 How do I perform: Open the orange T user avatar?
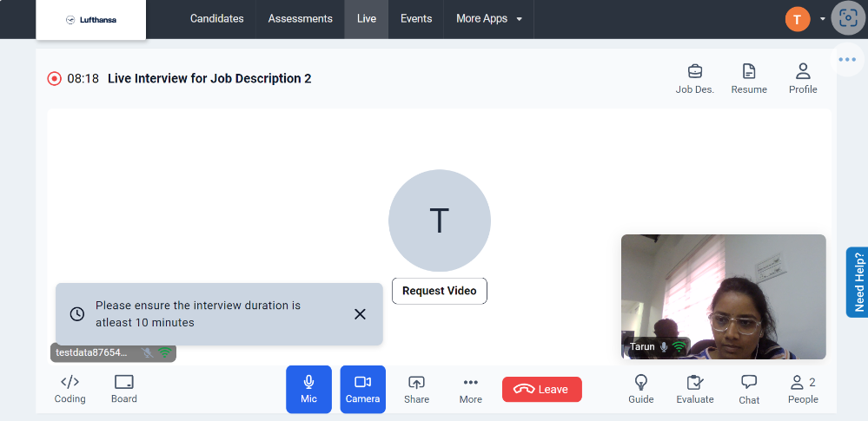[797, 19]
